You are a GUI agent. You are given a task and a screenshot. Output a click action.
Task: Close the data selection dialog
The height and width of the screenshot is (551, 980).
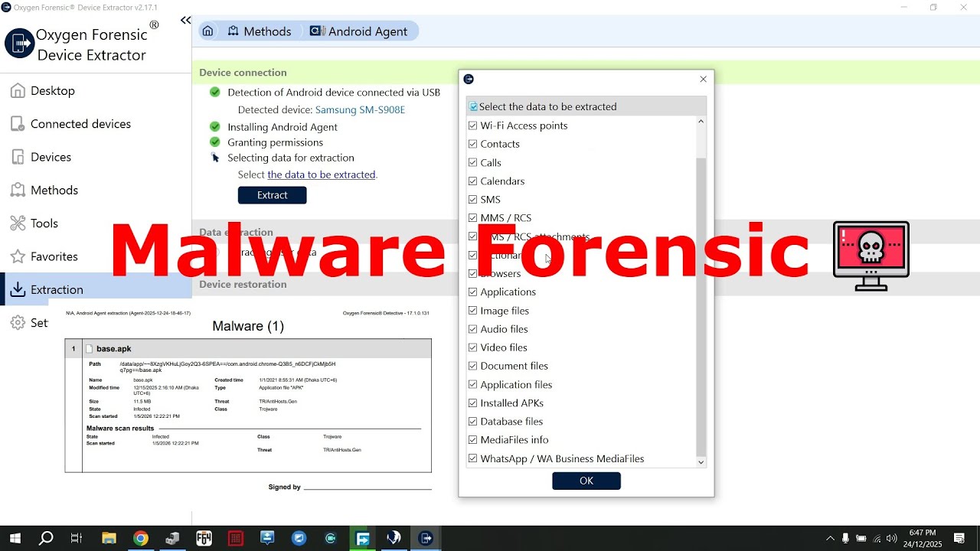point(703,79)
